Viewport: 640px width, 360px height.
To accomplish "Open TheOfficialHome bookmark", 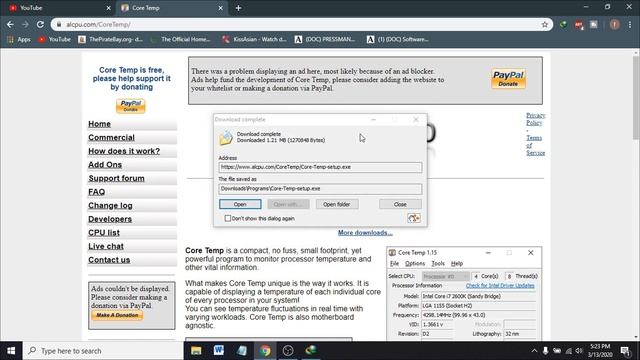I will pyautogui.click(x=181, y=39).
